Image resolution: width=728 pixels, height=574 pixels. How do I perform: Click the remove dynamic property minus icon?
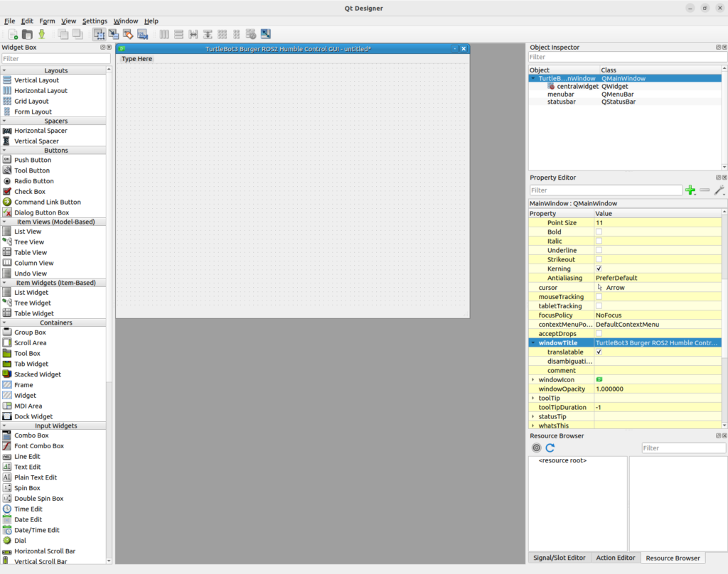click(705, 190)
